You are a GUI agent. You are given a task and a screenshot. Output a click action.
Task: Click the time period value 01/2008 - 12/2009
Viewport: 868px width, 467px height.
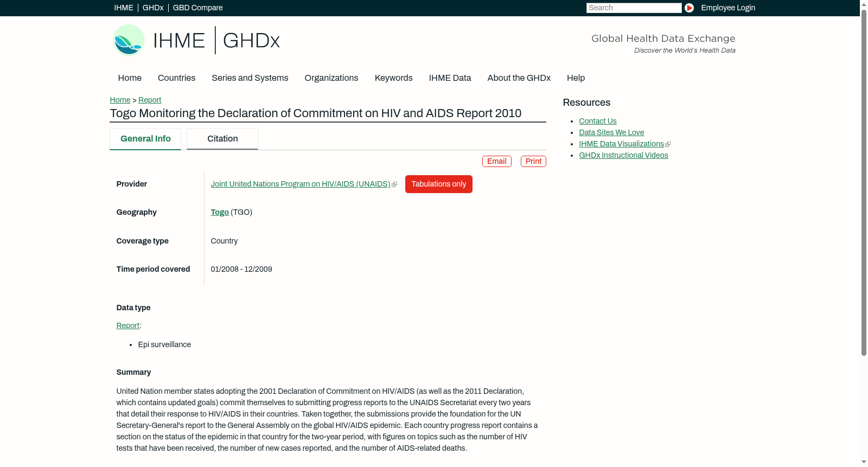(x=241, y=270)
